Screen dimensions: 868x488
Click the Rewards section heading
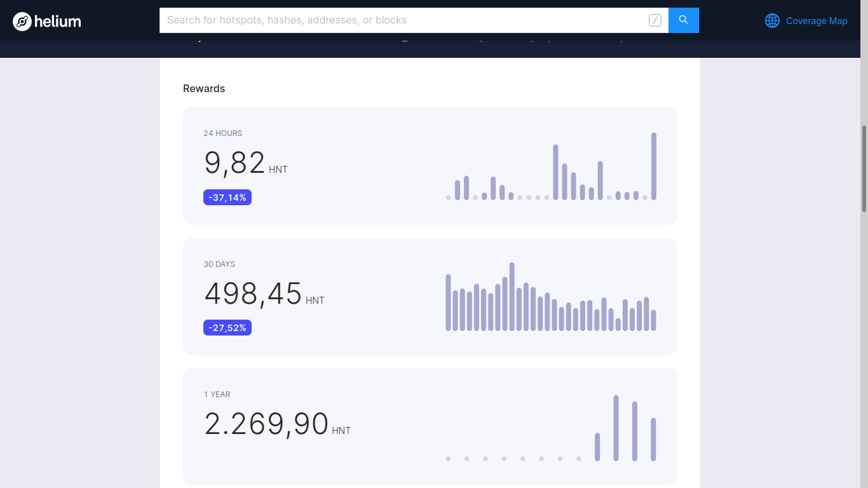pyautogui.click(x=204, y=88)
